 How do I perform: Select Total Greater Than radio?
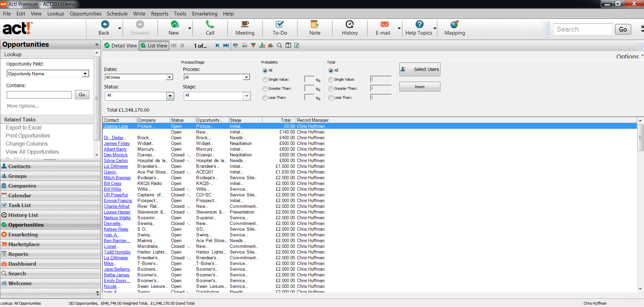click(x=331, y=89)
